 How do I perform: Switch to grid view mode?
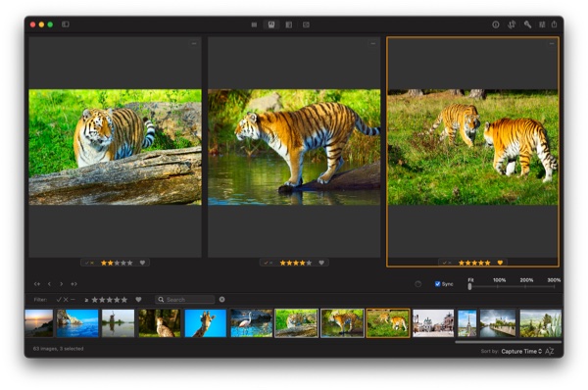click(254, 24)
